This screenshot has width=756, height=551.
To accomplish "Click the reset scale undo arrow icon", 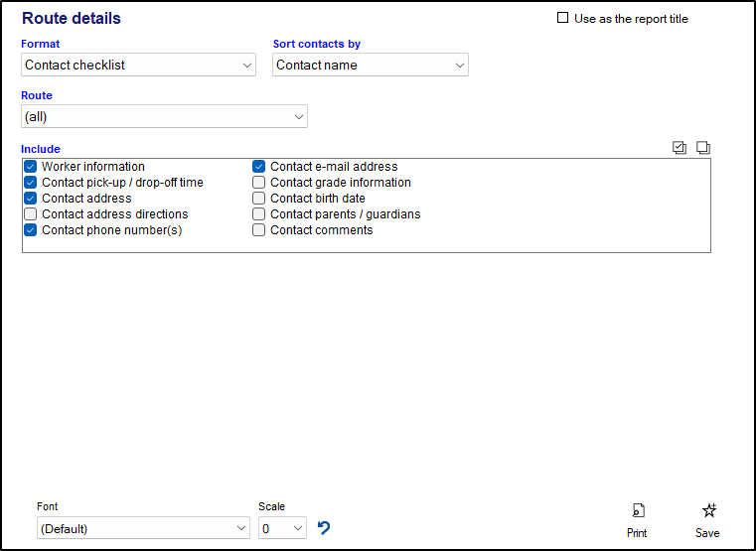I will pyautogui.click(x=324, y=528).
